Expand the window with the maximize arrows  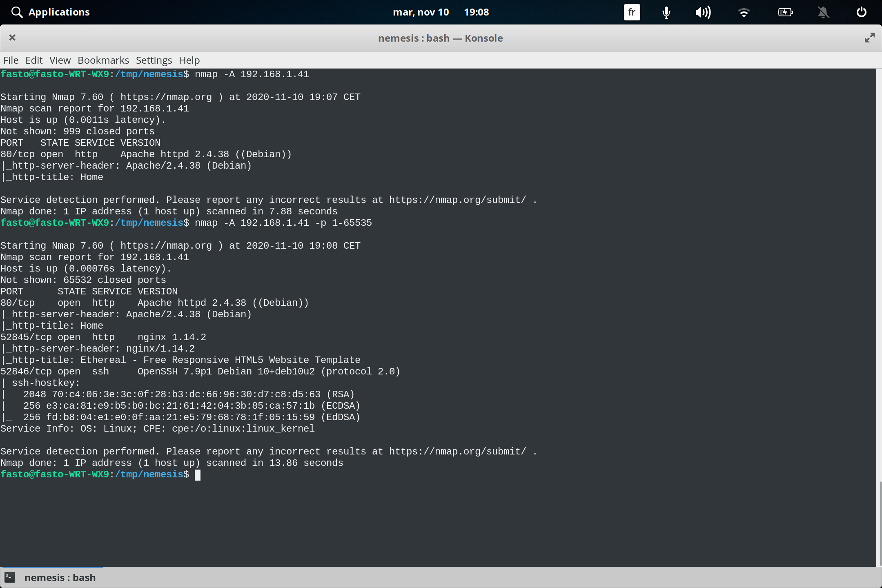pos(870,38)
